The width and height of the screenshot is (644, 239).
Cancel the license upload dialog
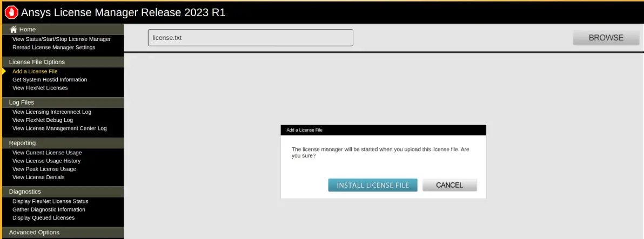[x=450, y=185]
